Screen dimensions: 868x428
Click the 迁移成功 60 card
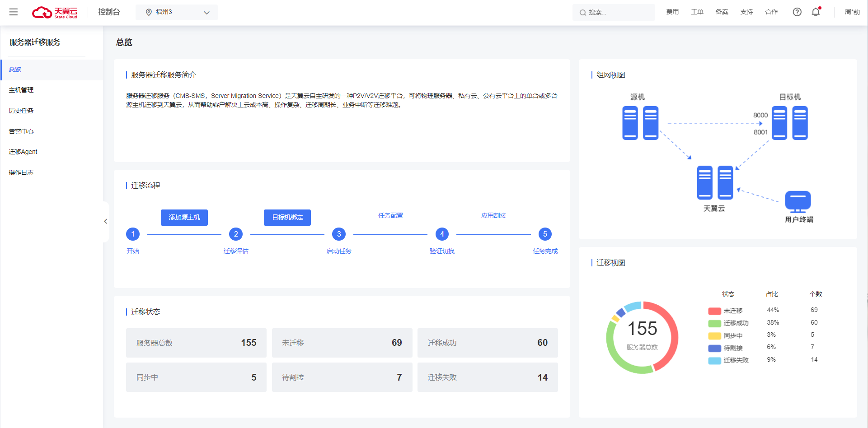[x=488, y=343]
